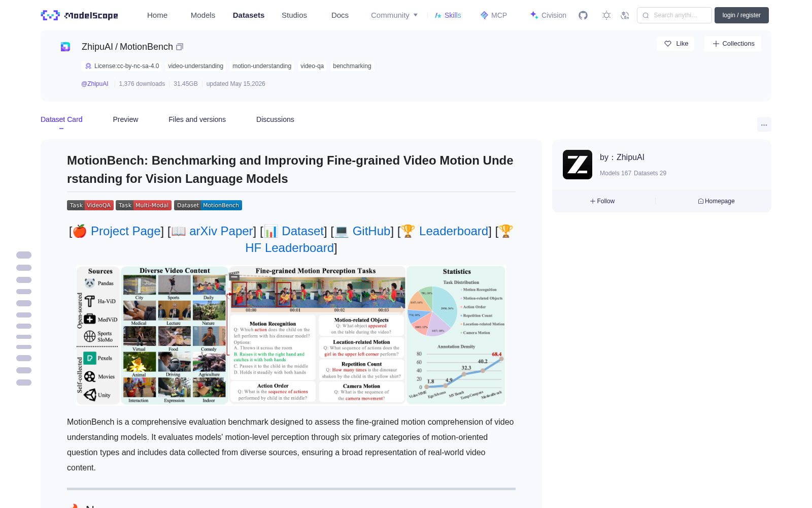Click the ZhipuAI Z organization logo
The image size is (812, 508).
(x=578, y=165)
